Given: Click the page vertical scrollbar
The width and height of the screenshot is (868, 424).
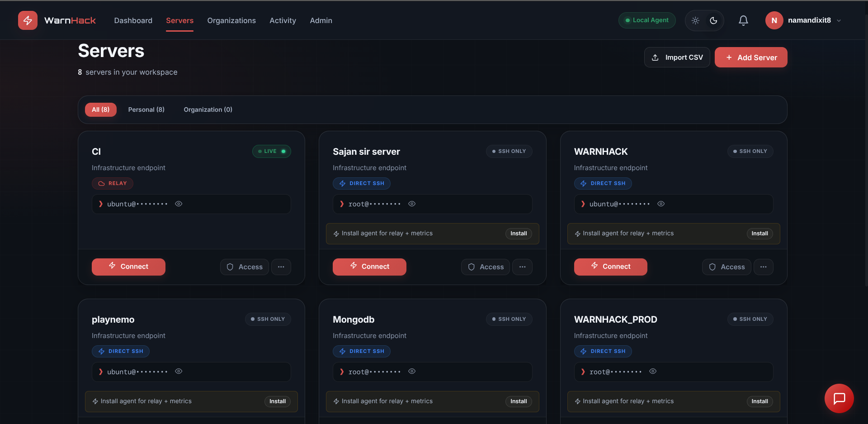Looking at the screenshot, I should coord(866,149).
